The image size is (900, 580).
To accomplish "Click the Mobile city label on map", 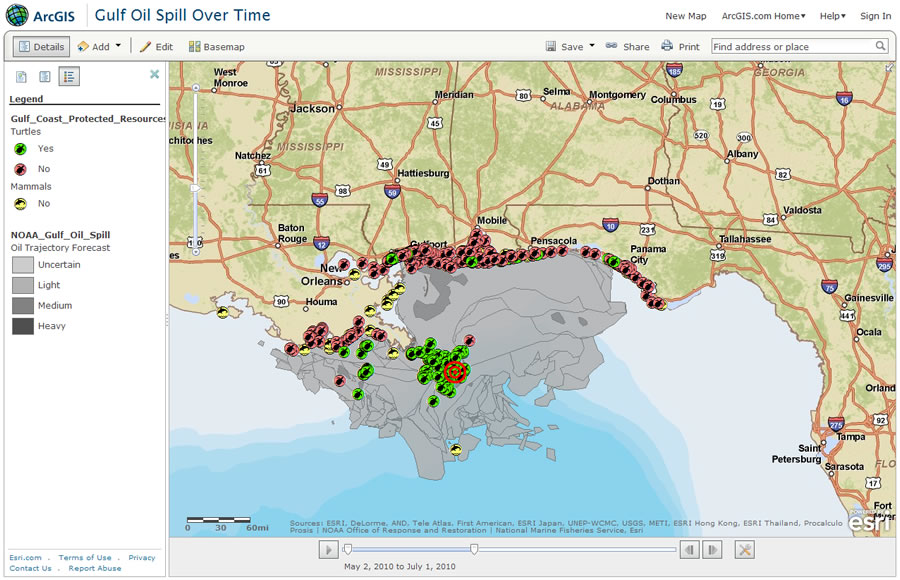I will pos(492,221).
